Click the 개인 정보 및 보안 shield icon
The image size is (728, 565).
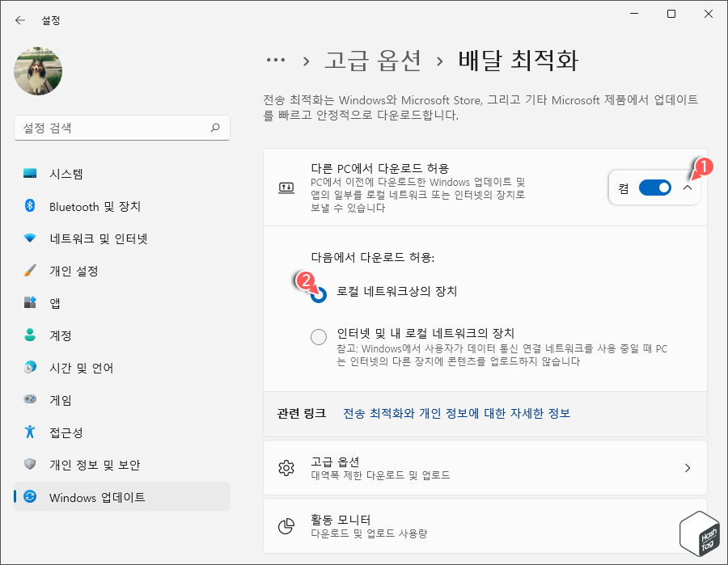30,464
